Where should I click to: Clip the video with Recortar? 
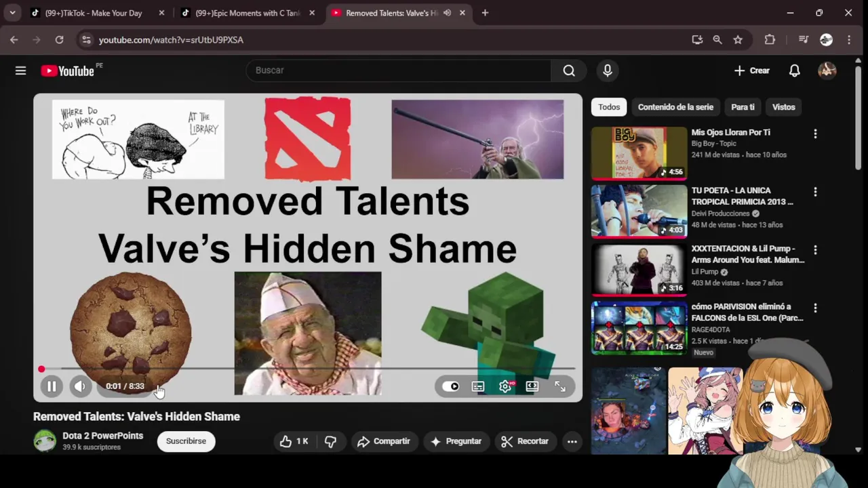click(525, 441)
